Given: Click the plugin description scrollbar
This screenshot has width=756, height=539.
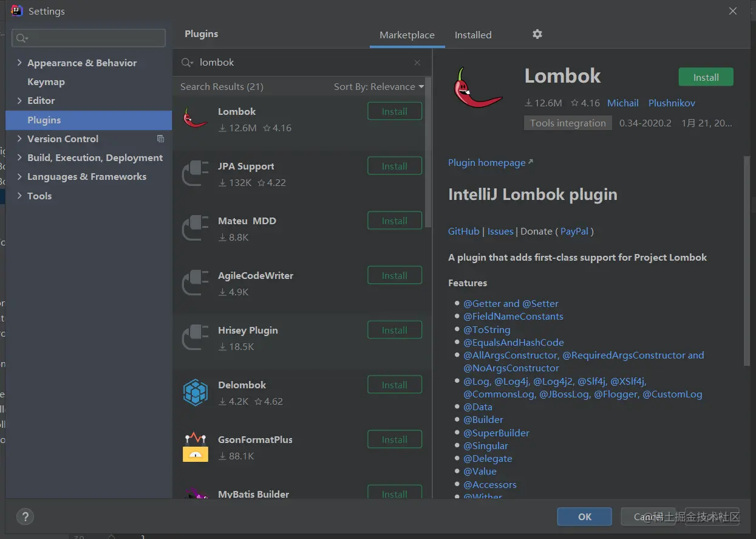Looking at the screenshot, I should 747,261.
